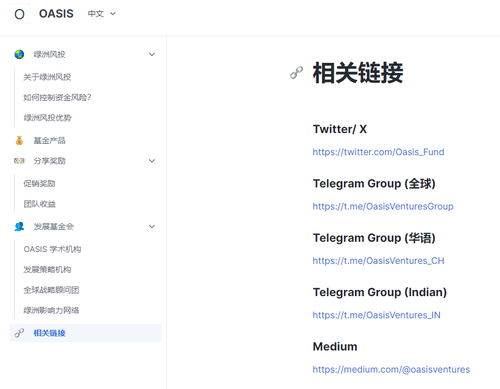
Task: Click the money bag icon beside 基金产品
Action: tap(19, 141)
